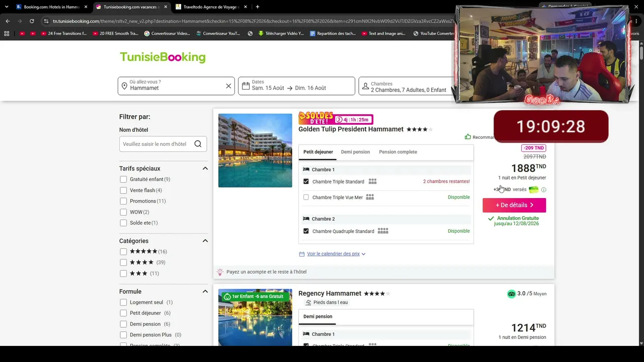
Task: Check the Logement seul formula
Action: click(x=123, y=302)
